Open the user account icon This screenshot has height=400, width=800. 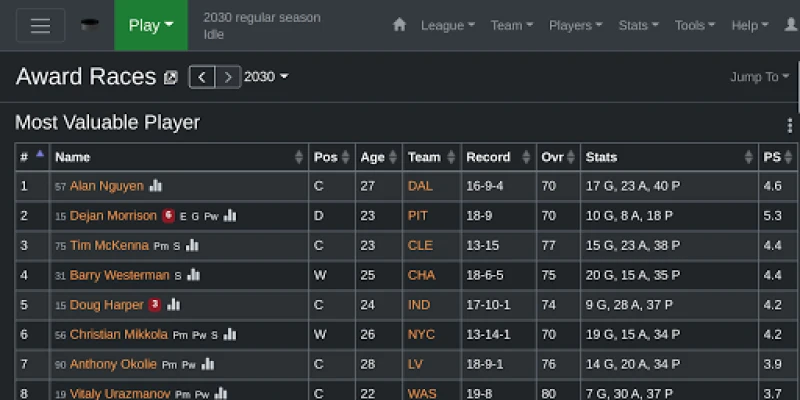click(791, 24)
